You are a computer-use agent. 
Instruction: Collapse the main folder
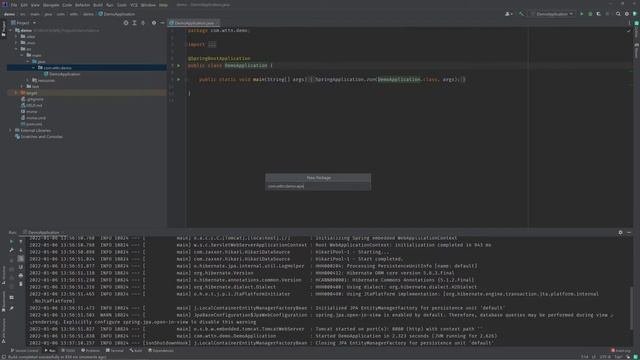point(22,55)
